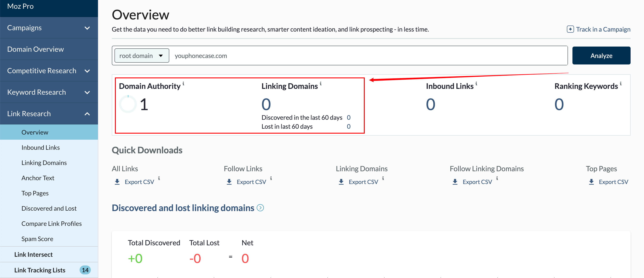Click the 14 badge on Link Tracking Lists
644x278 pixels.
85,270
